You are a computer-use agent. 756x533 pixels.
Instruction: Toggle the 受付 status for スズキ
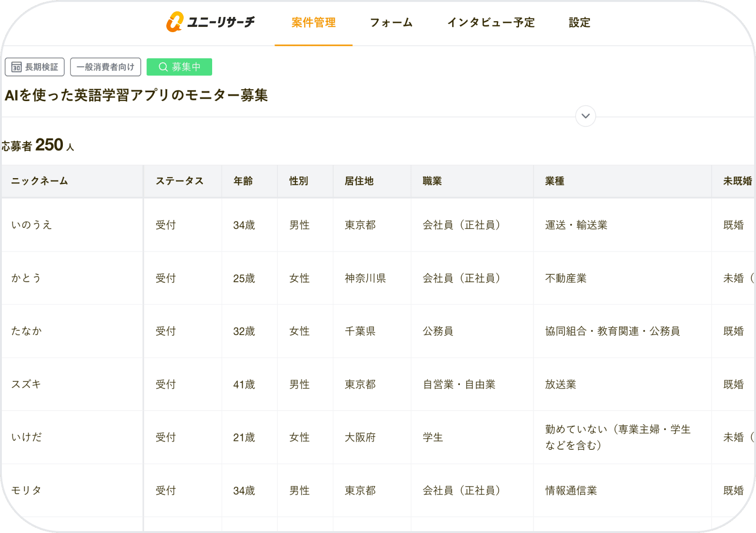164,385
